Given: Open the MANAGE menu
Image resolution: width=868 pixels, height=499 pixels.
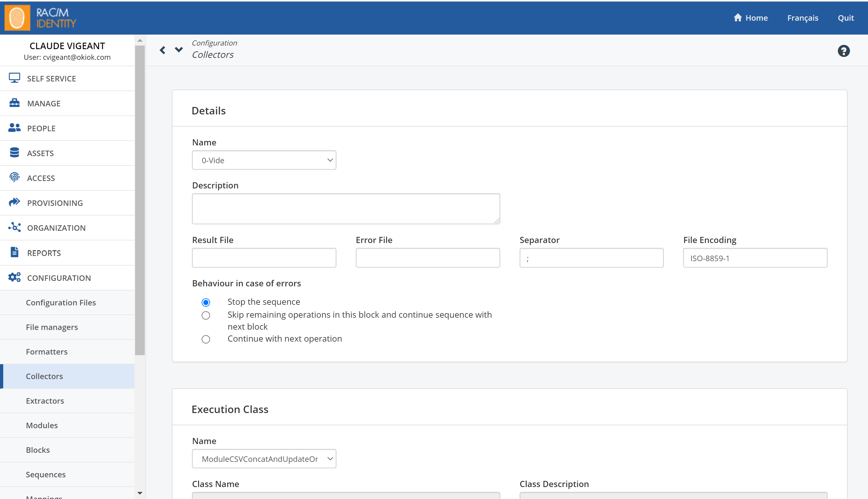Looking at the screenshot, I should [67, 103].
